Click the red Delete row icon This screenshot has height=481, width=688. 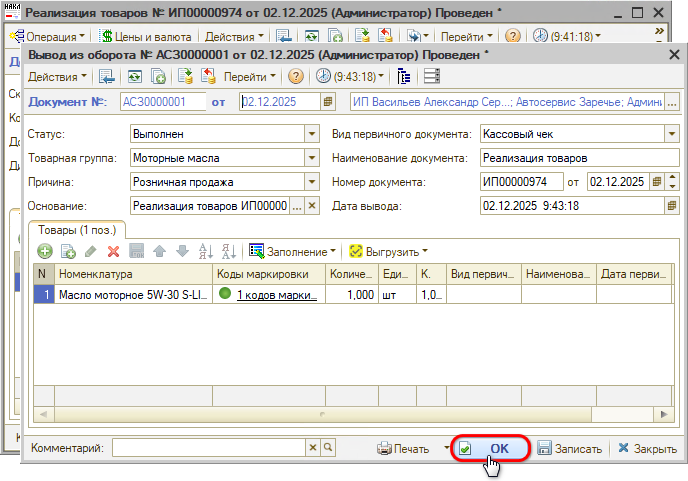(113, 251)
